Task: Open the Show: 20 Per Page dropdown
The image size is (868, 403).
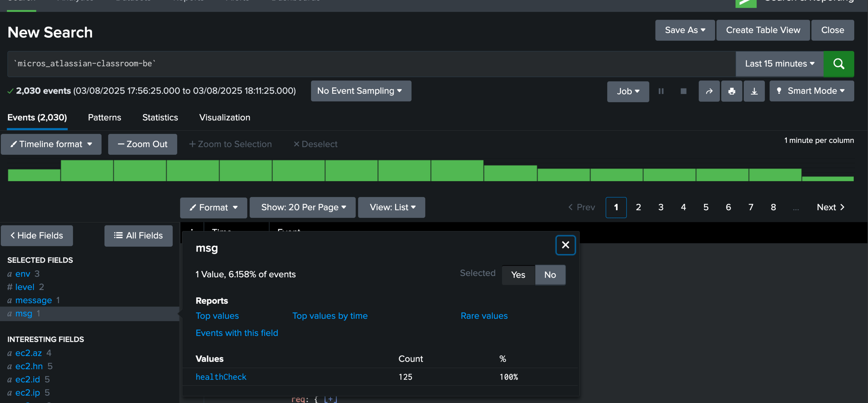Action: (303, 207)
